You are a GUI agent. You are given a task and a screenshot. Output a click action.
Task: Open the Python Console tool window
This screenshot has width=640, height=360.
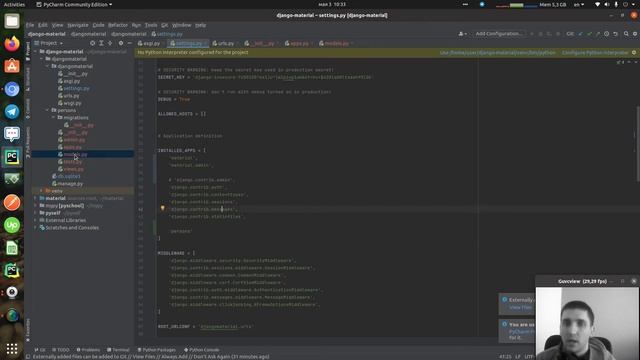pyautogui.click(x=202, y=350)
